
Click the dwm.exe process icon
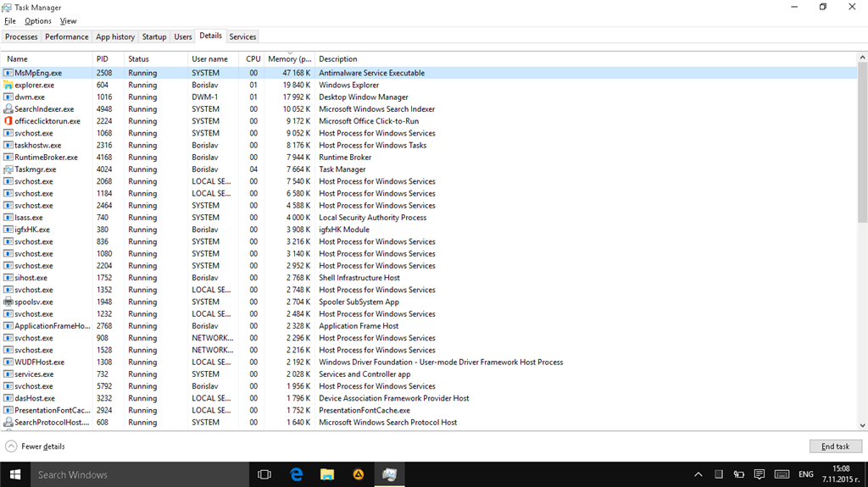point(8,97)
